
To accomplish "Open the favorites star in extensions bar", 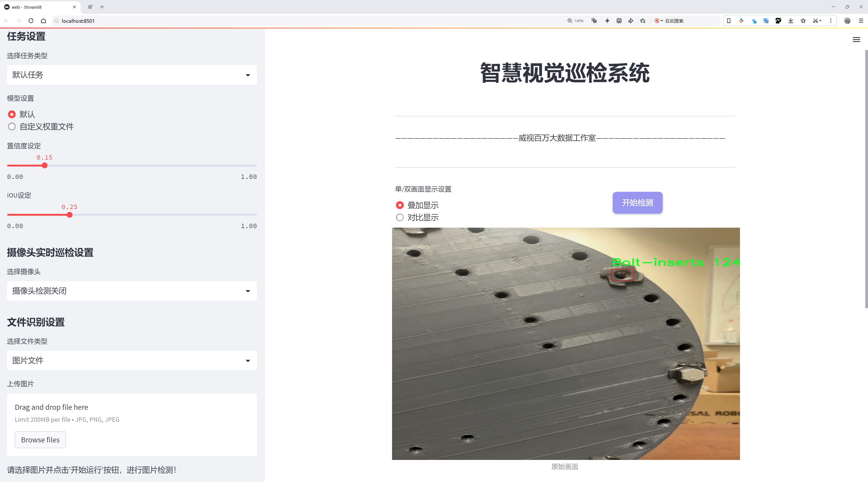I will tap(803, 20).
